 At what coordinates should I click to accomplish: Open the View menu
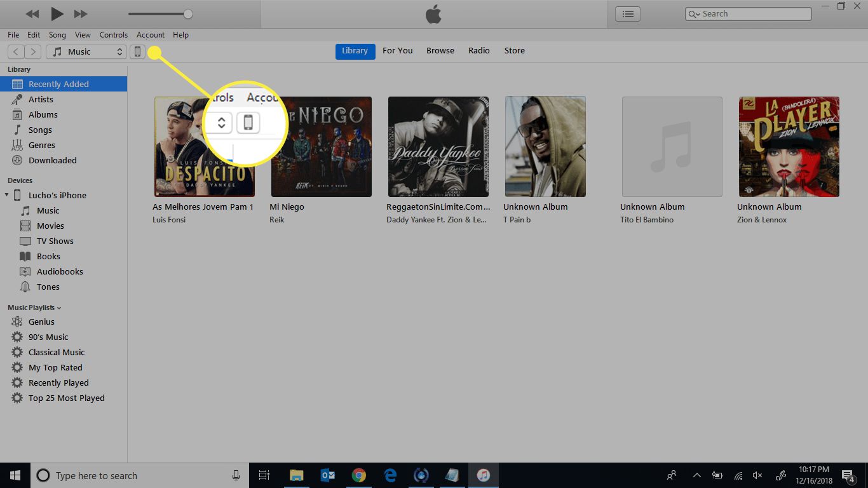click(x=83, y=35)
